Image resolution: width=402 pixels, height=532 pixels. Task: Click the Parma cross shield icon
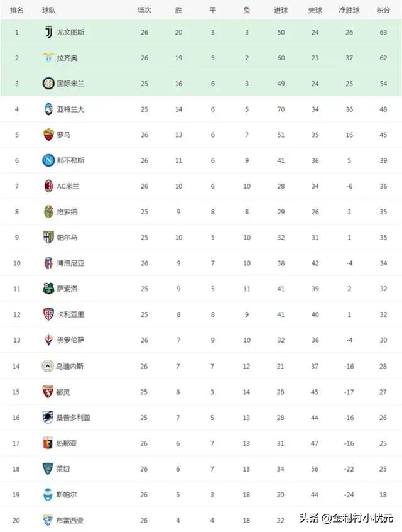(x=48, y=238)
